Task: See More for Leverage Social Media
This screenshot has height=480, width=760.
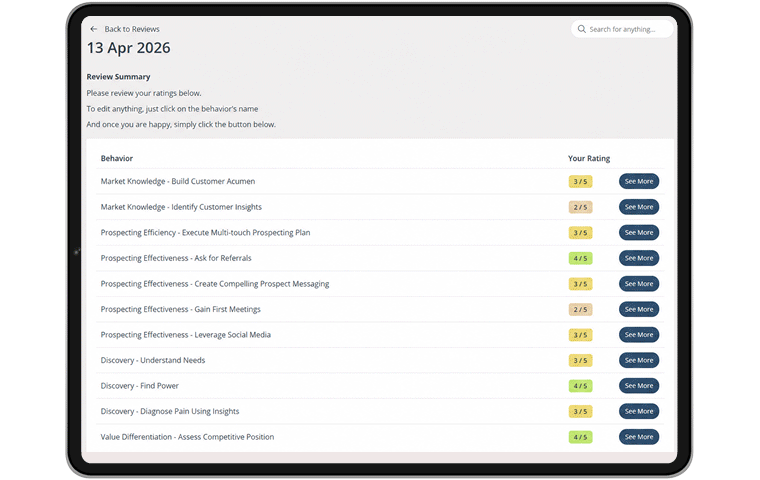Action: click(639, 335)
